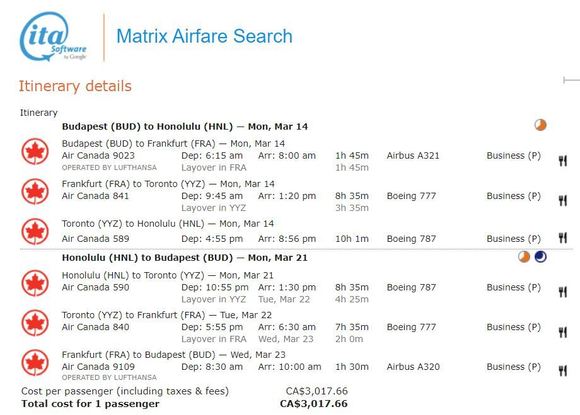Screen dimensions: 580x415
Task: Click the Air Canada logo beside flight 590
Action: (x=35, y=283)
